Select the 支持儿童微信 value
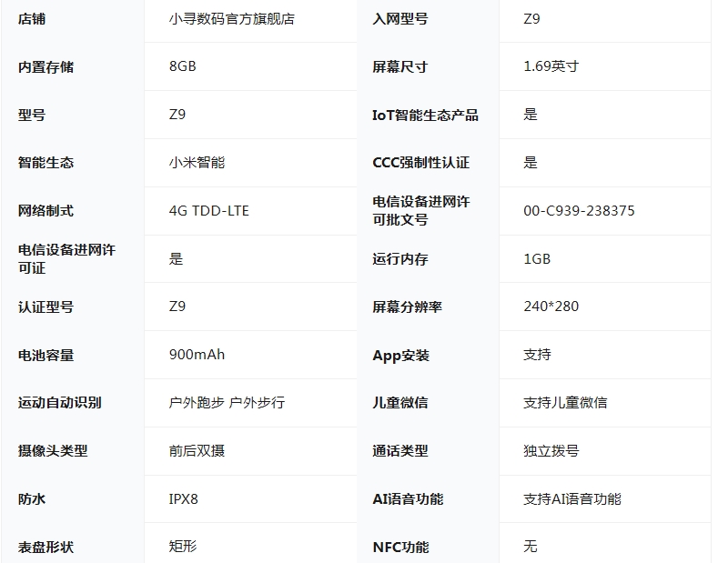728x563 pixels. tap(565, 402)
